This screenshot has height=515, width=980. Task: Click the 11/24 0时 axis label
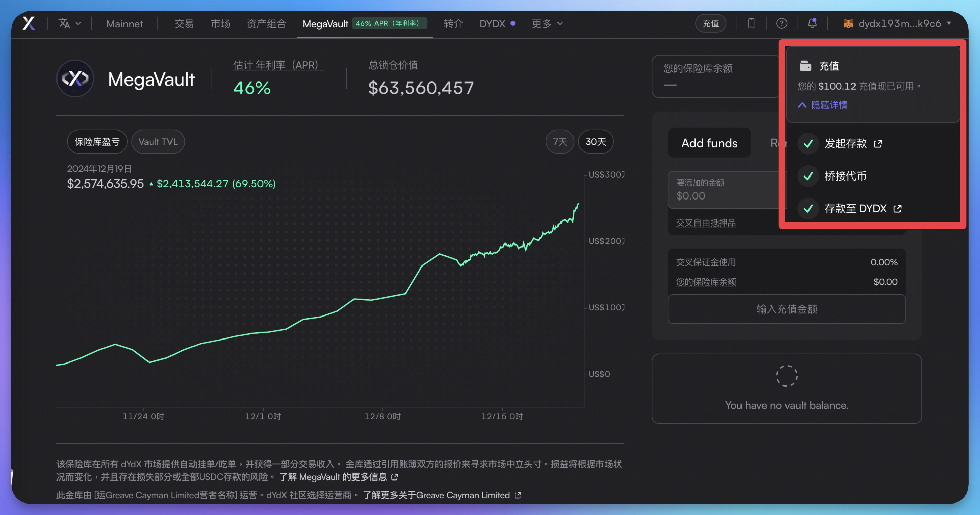click(143, 417)
